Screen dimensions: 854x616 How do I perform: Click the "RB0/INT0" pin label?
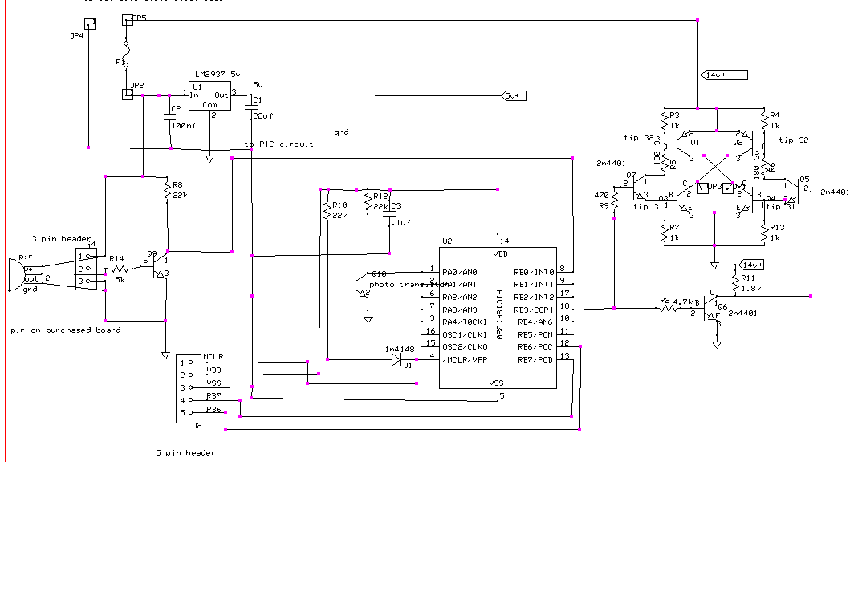[x=534, y=273]
